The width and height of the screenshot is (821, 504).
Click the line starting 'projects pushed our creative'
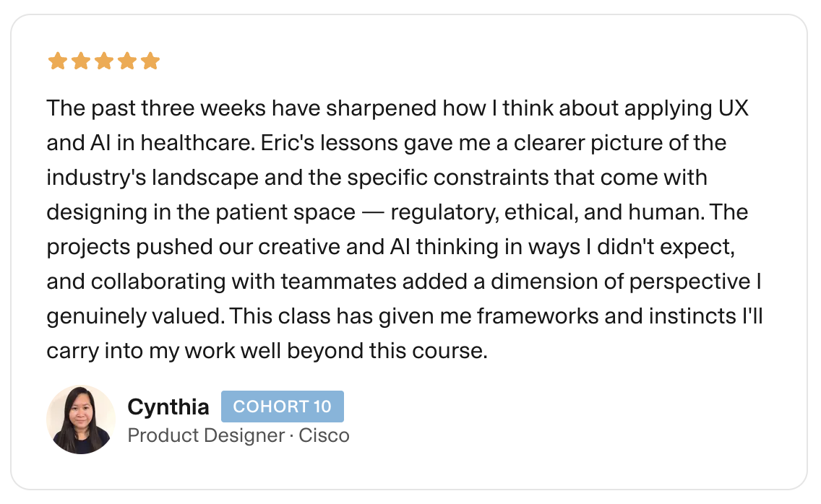click(x=390, y=247)
